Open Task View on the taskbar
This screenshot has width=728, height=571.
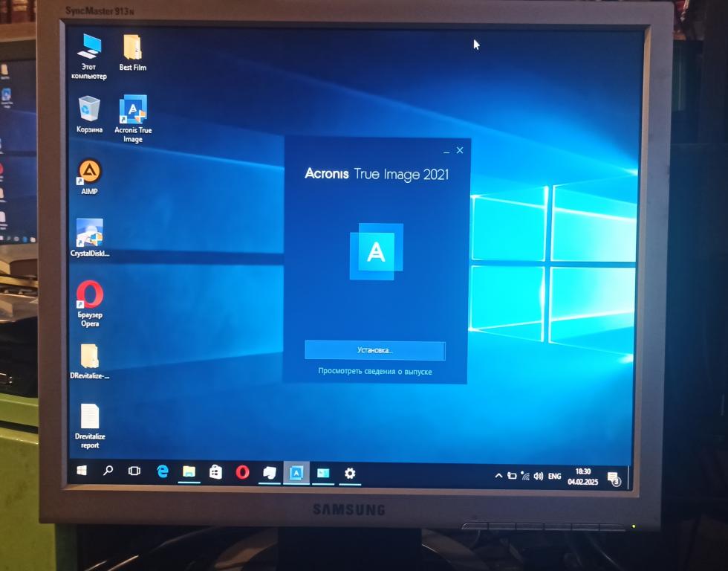134,471
